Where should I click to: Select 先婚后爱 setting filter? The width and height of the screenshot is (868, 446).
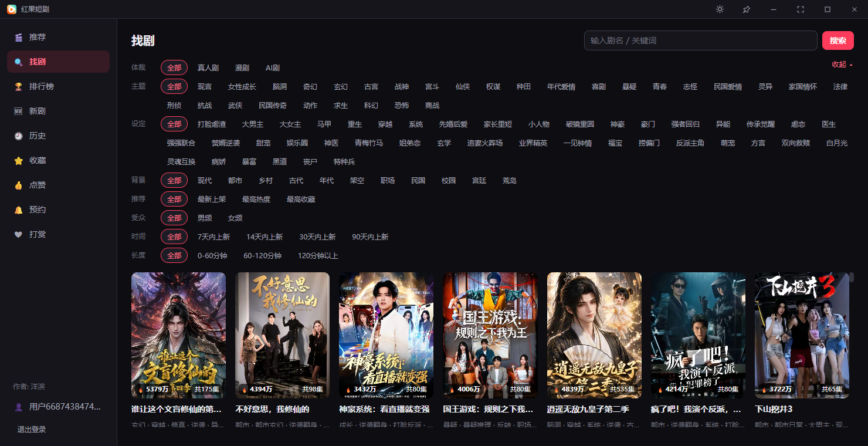pyautogui.click(x=453, y=124)
